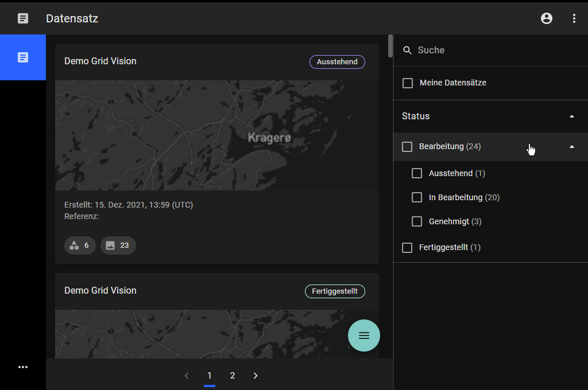The width and height of the screenshot is (588, 390).
Task: Toggle the Genehmigt filter checkbox
Action: (417, 221)
